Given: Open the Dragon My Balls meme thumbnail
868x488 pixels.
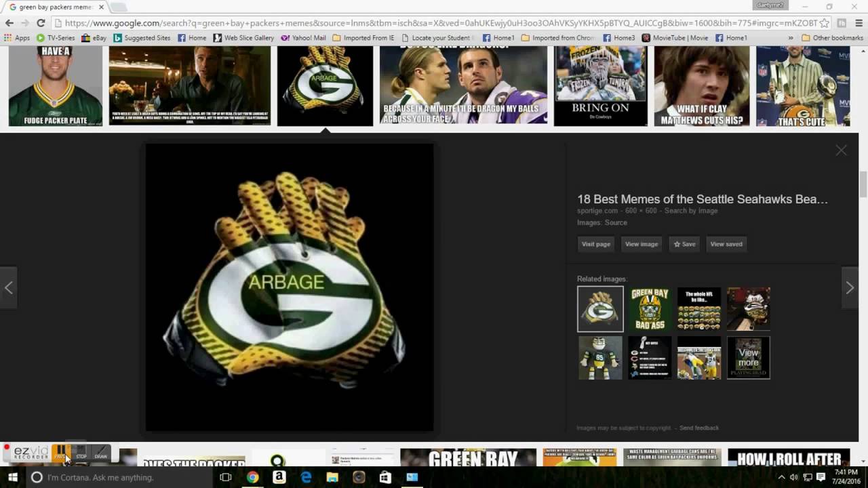Looking at the screenshot, I should point(463,86).
